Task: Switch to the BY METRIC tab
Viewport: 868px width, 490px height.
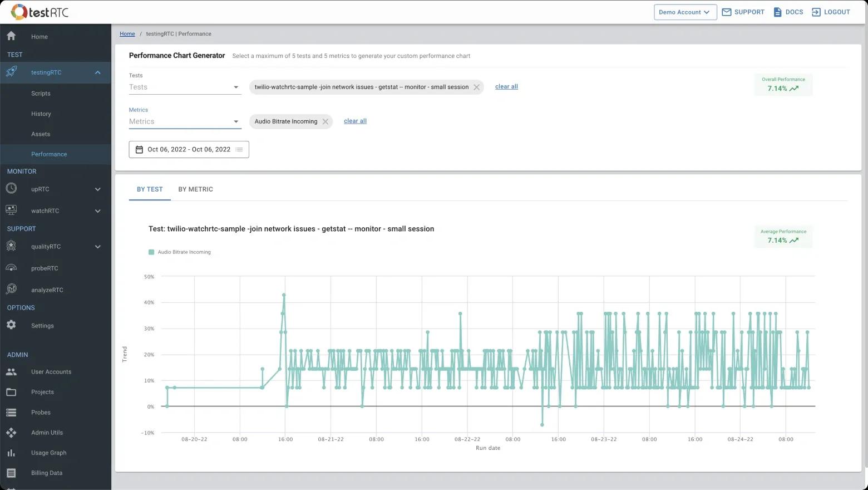Action: pyautogui.click(x=195, y=189)
